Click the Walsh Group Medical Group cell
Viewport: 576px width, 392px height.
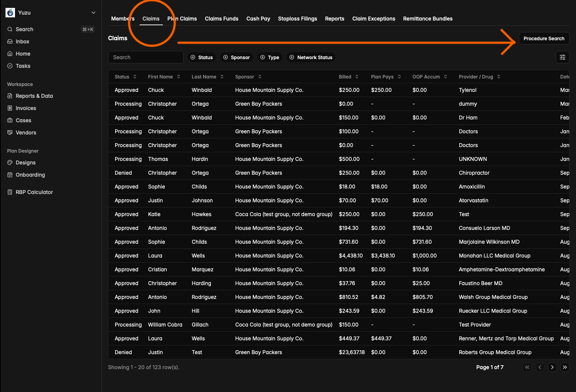click(x=493, y=297)
